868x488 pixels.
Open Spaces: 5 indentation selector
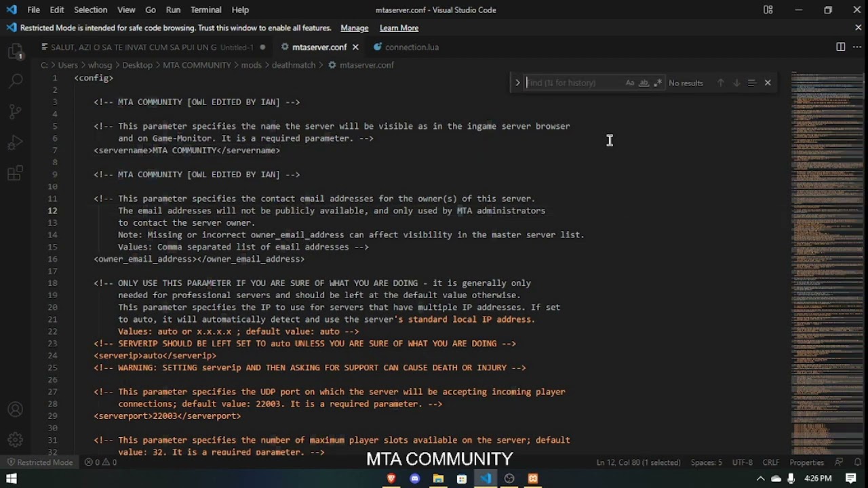tap(706, 462)
